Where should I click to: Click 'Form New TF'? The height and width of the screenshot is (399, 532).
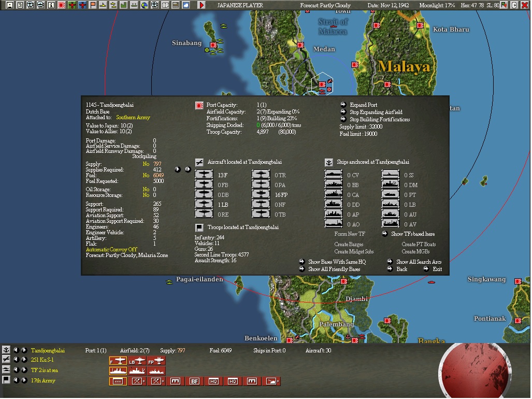pyautogui.click(x=350, y=234)
